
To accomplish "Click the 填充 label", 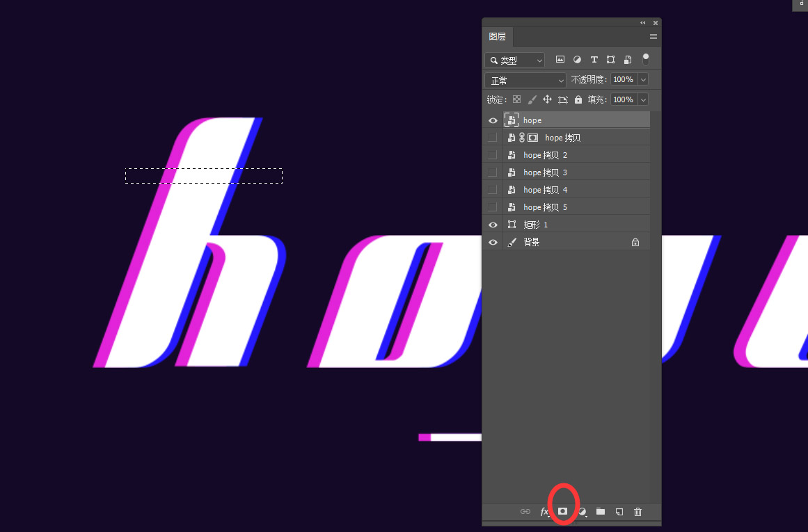I will coord(598,99).
